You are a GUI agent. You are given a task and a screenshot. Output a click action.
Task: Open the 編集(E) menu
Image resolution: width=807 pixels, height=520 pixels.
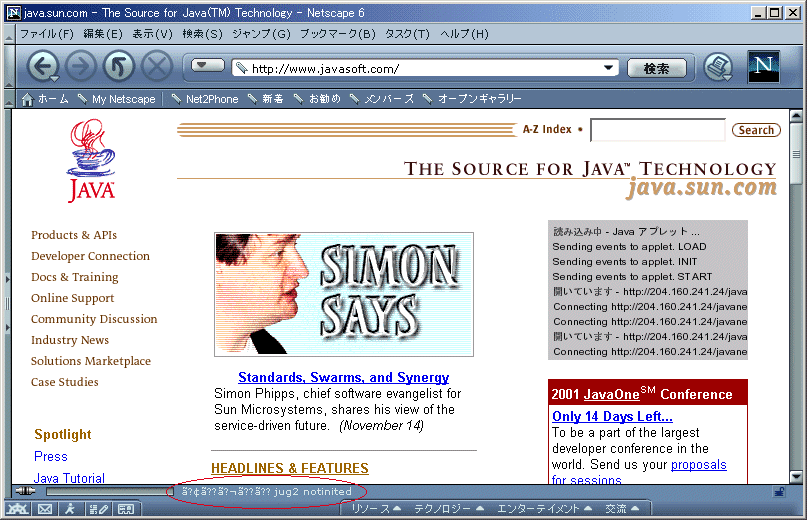(103, 34)
